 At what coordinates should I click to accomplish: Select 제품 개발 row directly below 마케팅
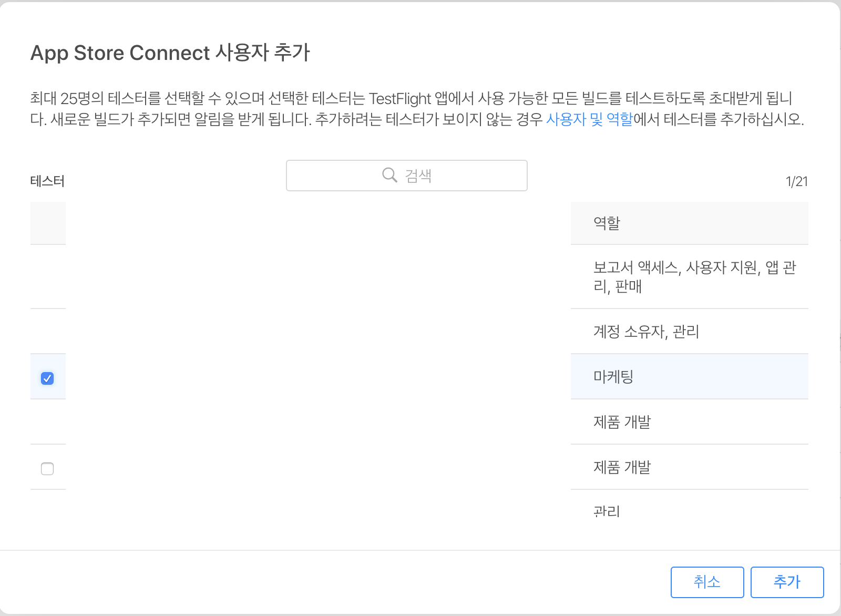click(689, 422)
